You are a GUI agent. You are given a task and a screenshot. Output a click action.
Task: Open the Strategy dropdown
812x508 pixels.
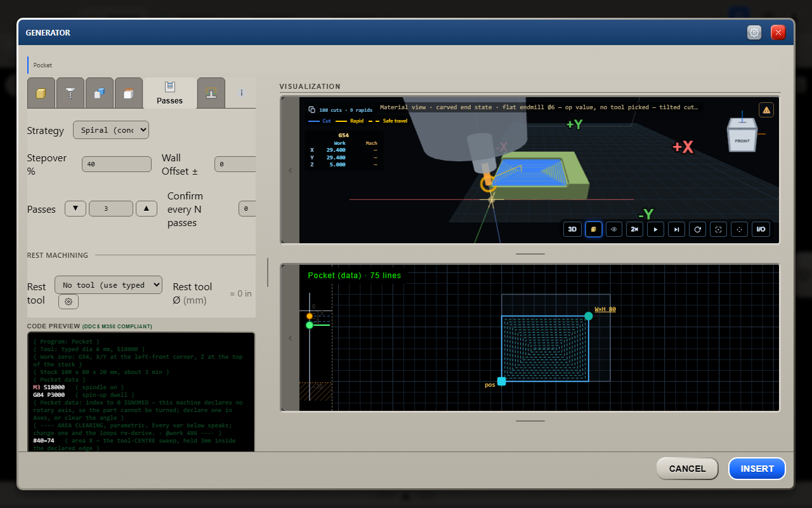(x=111, y=130)
